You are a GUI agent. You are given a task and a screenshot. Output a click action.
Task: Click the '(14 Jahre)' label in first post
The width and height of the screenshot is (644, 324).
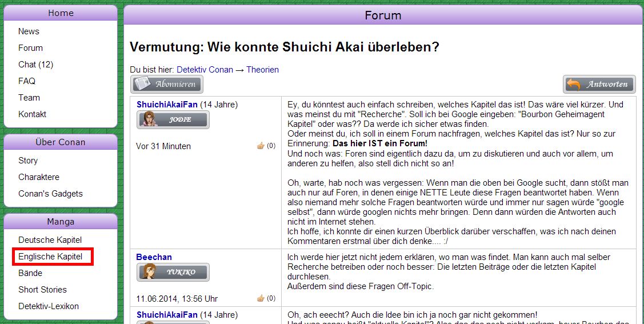click(219, 105)
